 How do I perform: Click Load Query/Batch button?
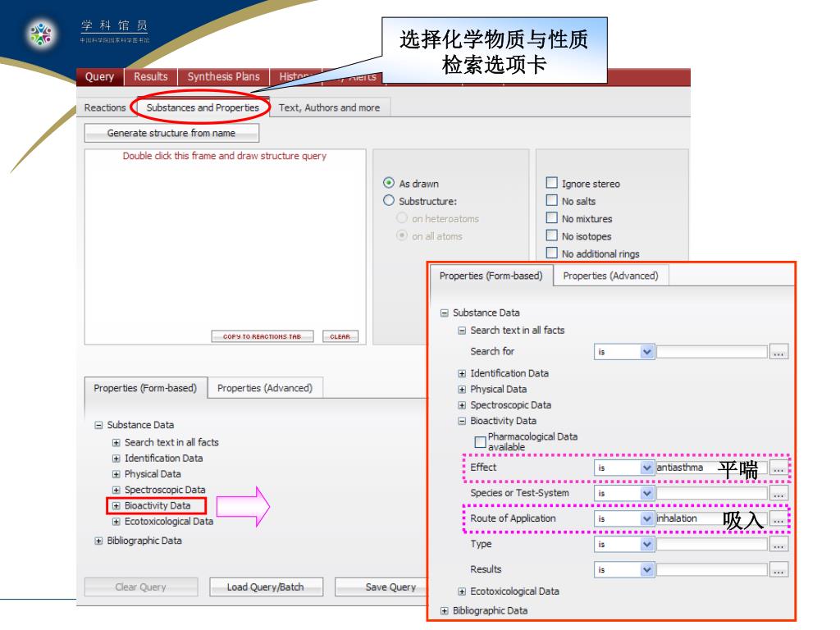point(266,587)
